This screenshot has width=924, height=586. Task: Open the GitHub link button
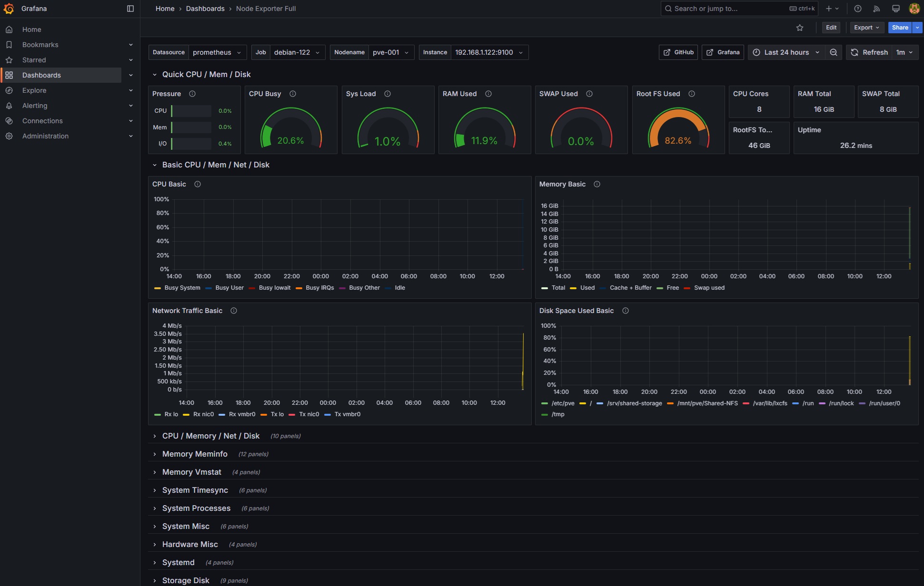click(678, 52)
